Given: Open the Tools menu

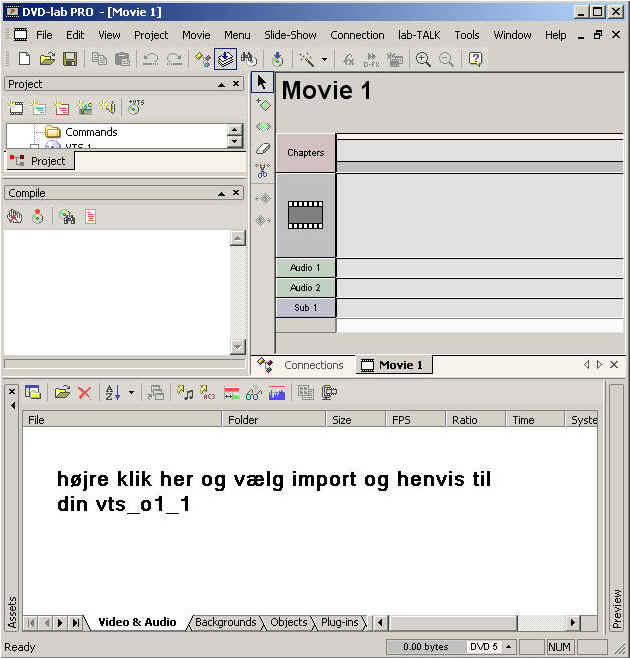Looking at the screenshot, I should [x=467, y=35].
